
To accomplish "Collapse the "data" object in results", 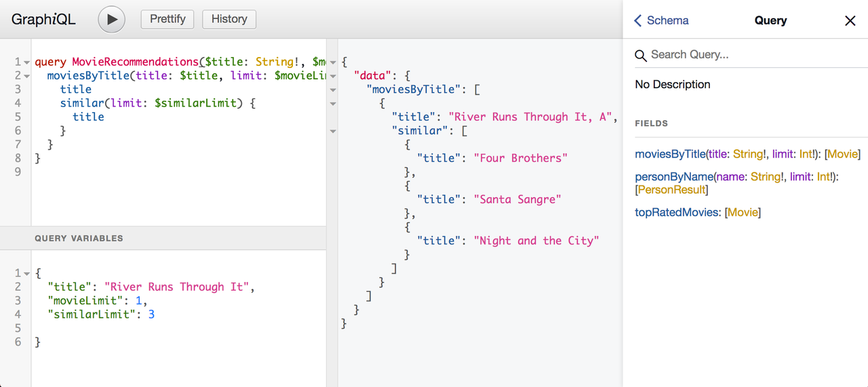I will click(332, 76).
